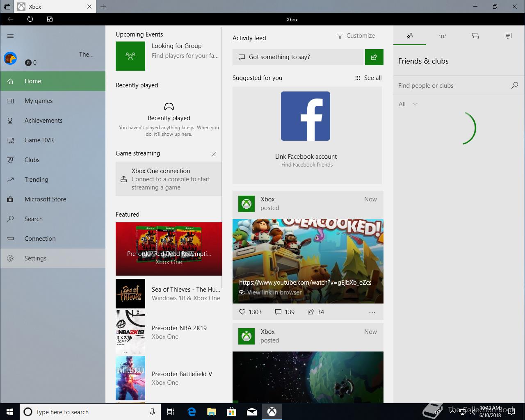Screen dimensions: 525x420
Task: Click Link Facebook account tile
Action: 307,135
